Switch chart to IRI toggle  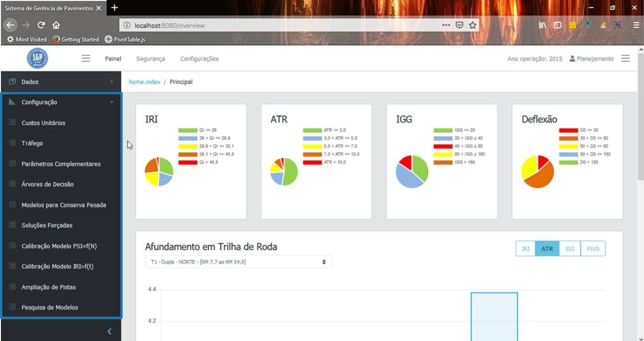coord(526,249)
